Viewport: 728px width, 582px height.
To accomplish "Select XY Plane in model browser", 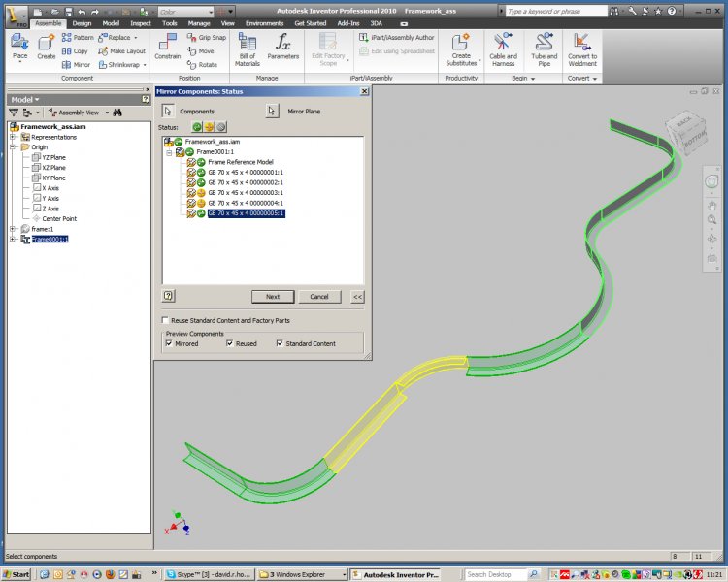I will [x=49, y=178].
